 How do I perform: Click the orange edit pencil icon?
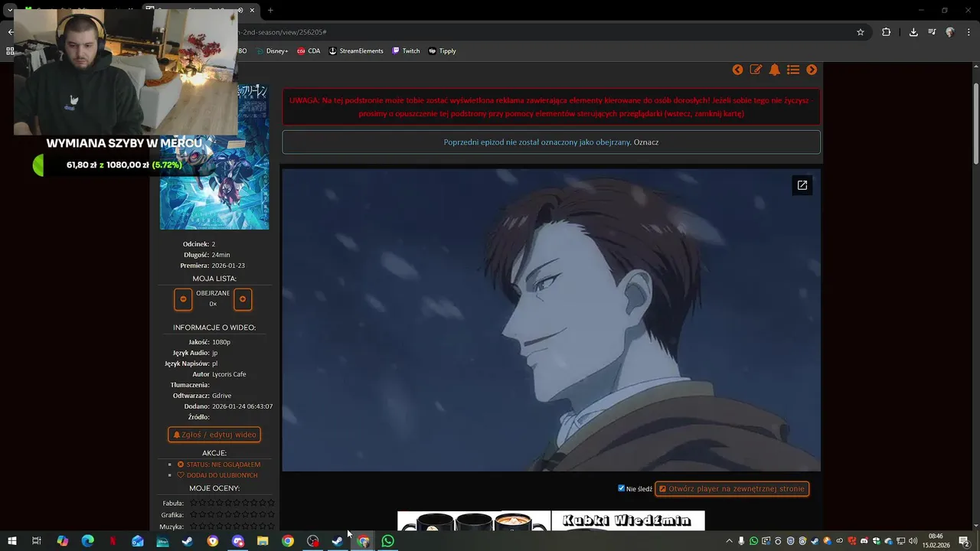(756, 70)
